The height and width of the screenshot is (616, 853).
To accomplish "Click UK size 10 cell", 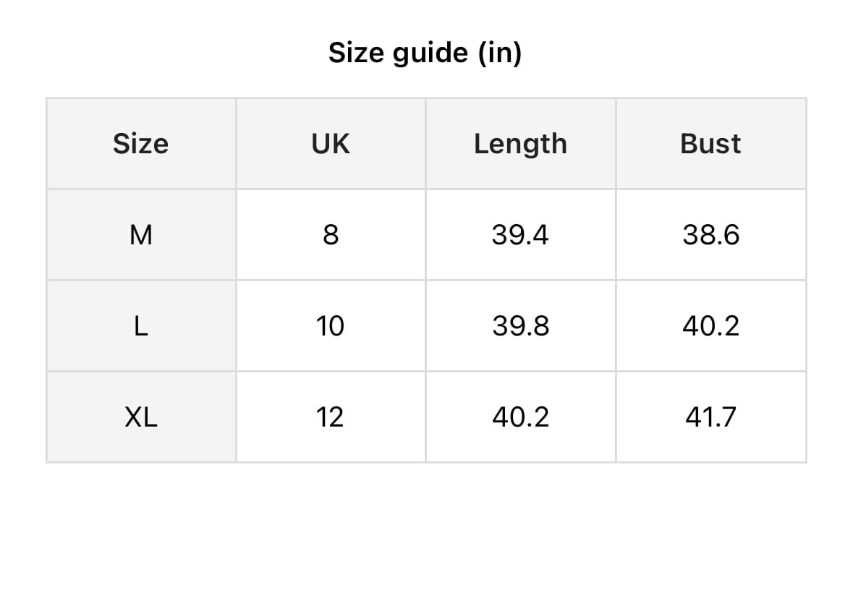I will [x=331, y=326].
